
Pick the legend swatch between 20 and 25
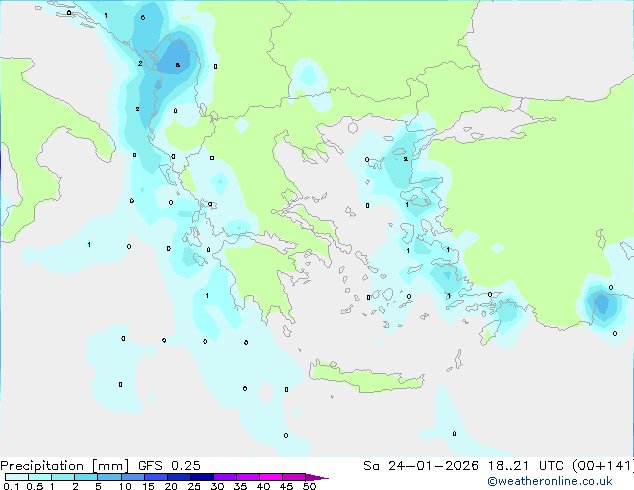click(x=179, y=477)
